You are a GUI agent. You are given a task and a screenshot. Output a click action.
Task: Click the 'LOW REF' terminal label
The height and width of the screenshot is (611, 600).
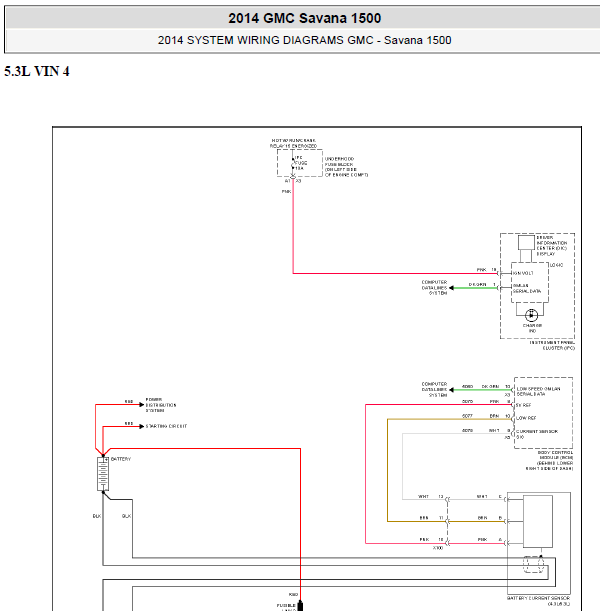pyautogui.click(x=526, y=418)
